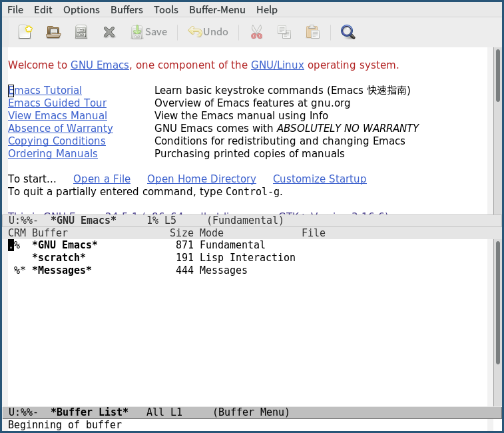504x433 pixels.
Task: Click *GNU Emacs* name in mode line
Action: (84, 220)
